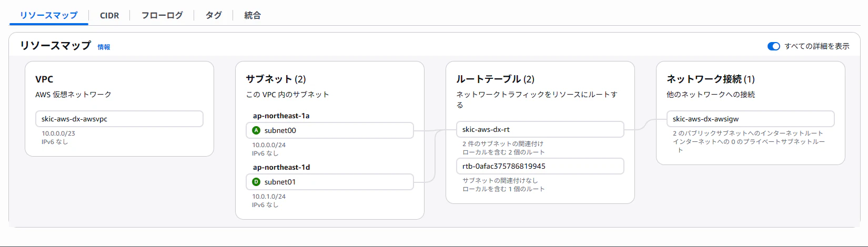
Task: Select the skic-aws-dx-awsvpc VPC box
Action: coord(119,119)
